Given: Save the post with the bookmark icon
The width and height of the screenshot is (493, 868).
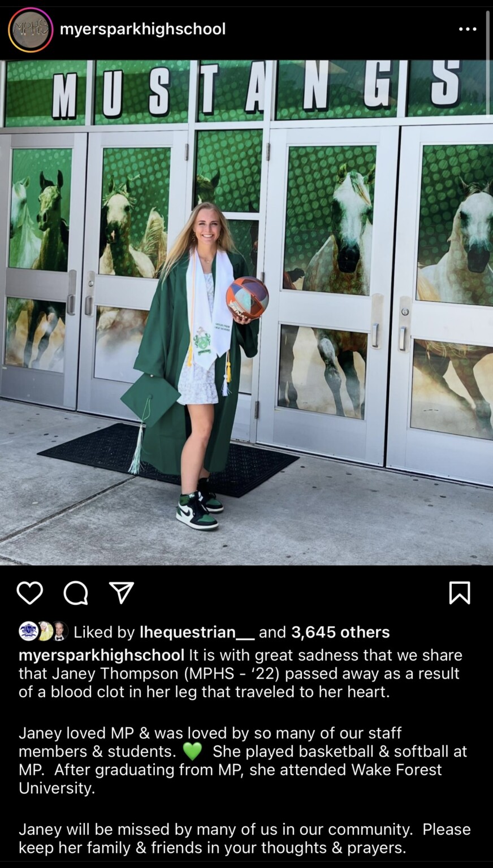Looking at the screenshot, I should coord(459,593).
